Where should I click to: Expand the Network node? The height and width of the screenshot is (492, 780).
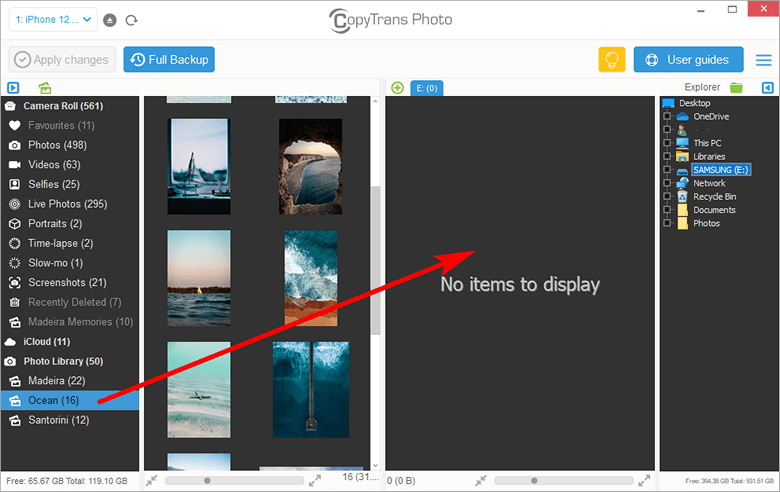[x=667, y=183]
